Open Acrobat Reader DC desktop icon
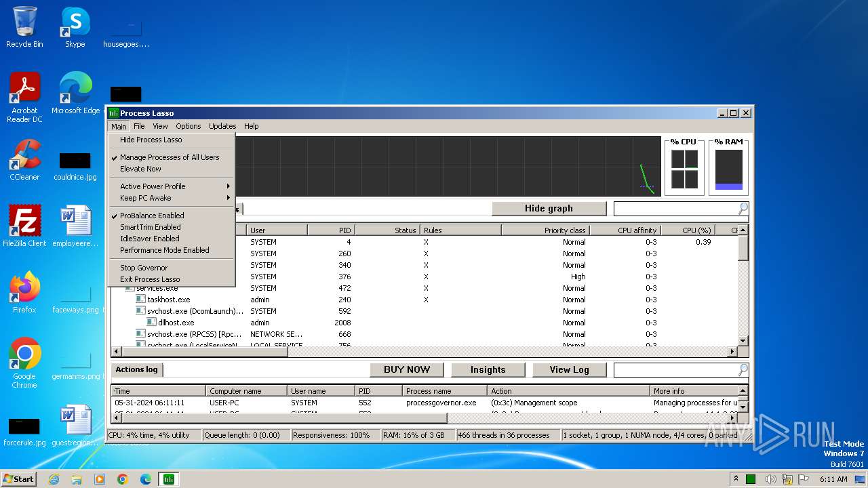The height and width of the screenshot is (488, 868). click(x=24, y=98)
